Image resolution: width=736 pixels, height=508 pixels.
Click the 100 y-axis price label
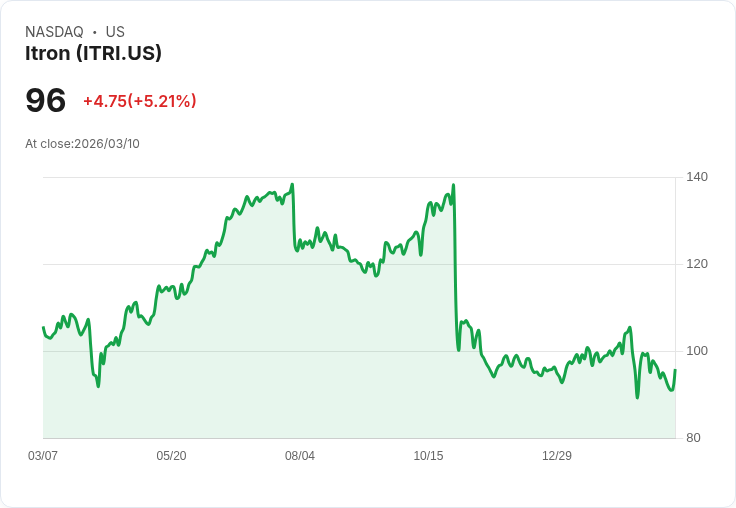(697, 351)
